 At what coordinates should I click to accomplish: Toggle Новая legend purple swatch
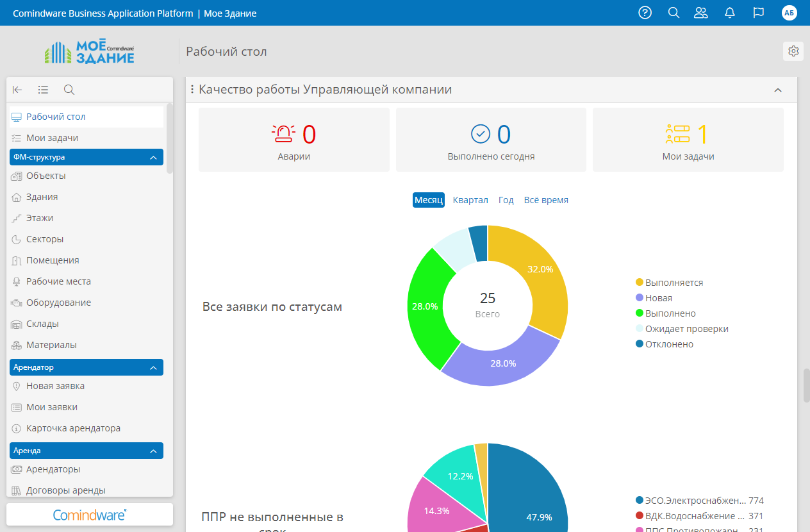tap(639, 298)
